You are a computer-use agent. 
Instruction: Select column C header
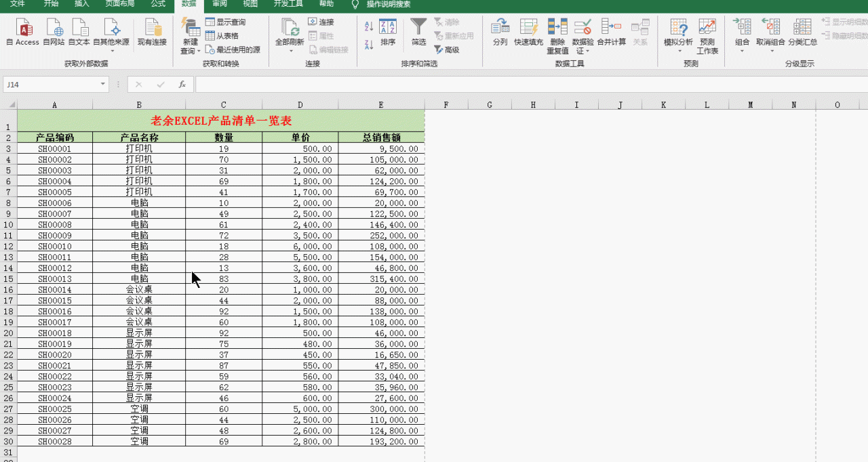[224, 105]
